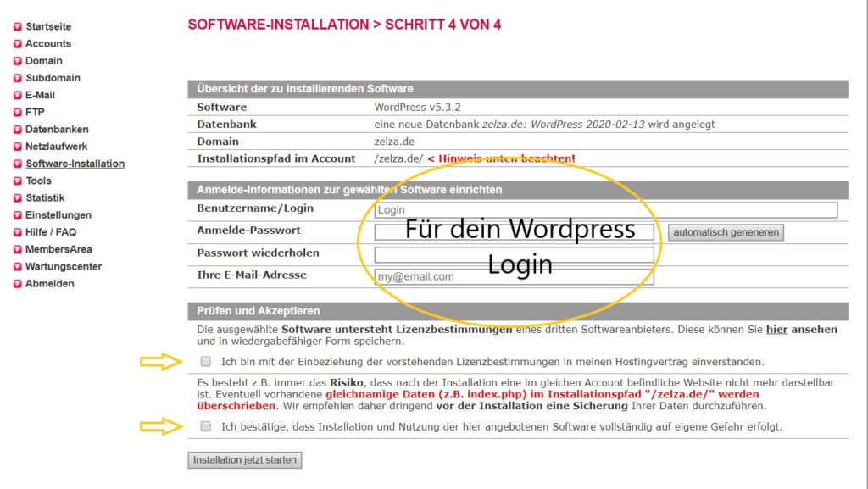Image resolution: width=868 pixels, height=489 pixels.
Task: Click 'Übersicht der zu installierenden Software' header
Action: click(x=305, y=88)
